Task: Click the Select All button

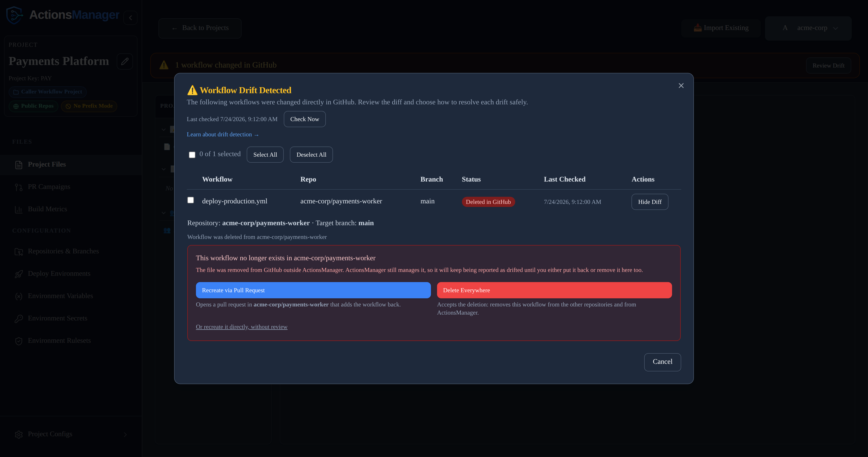Action: (265, 155)
